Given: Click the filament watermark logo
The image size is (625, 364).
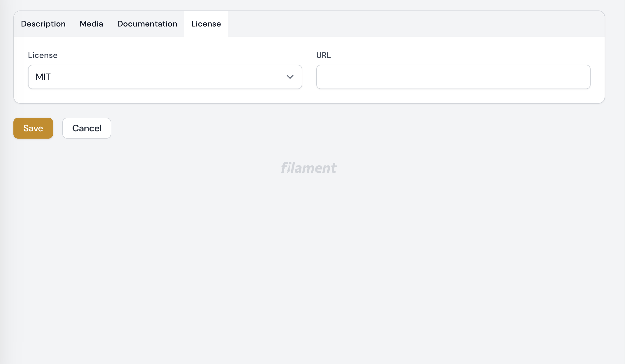Looking at the screenshot, I should (x=309, y=167).
